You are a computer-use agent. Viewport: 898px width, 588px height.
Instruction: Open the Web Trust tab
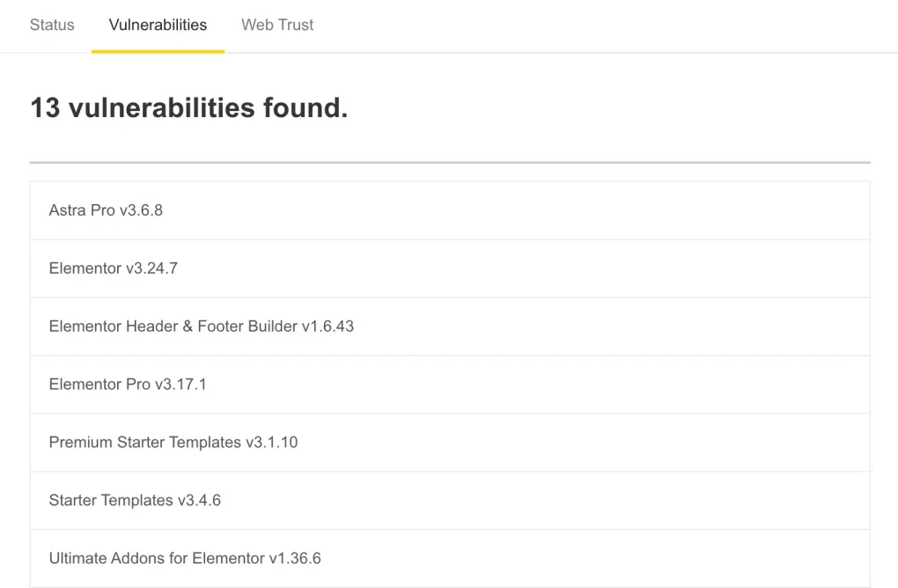(276, 25)
